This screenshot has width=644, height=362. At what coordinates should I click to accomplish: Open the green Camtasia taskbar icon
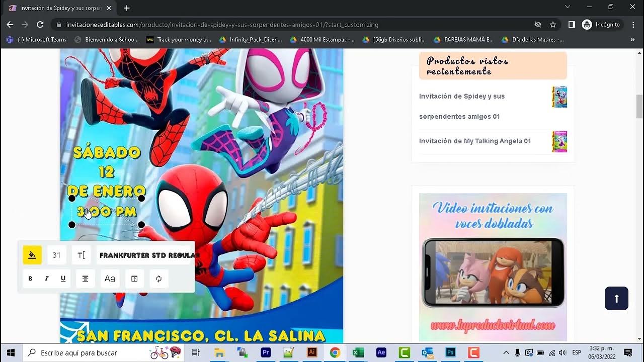coord(405,352)
